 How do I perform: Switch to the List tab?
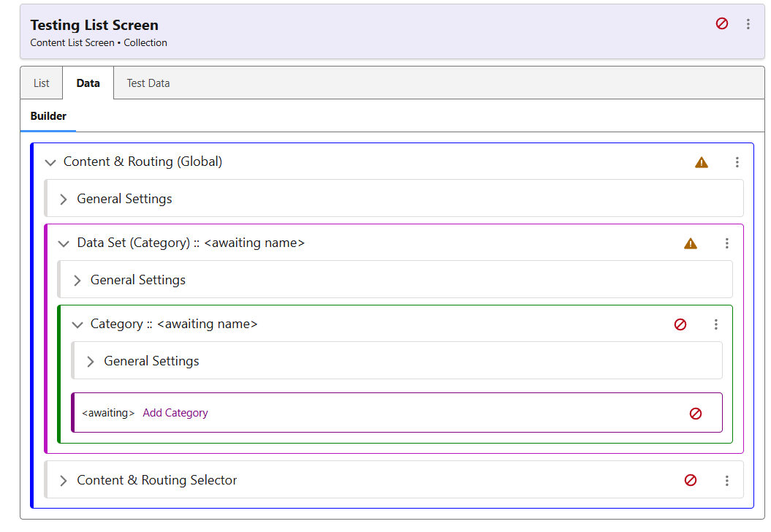[x=42, y=83]
